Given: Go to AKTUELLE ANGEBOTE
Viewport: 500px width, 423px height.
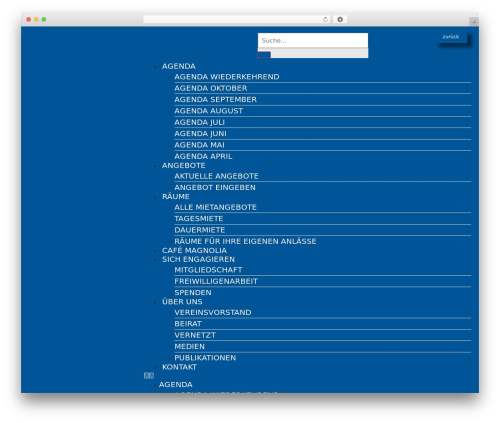Looking at the screenshot, I should click(216, 176).
